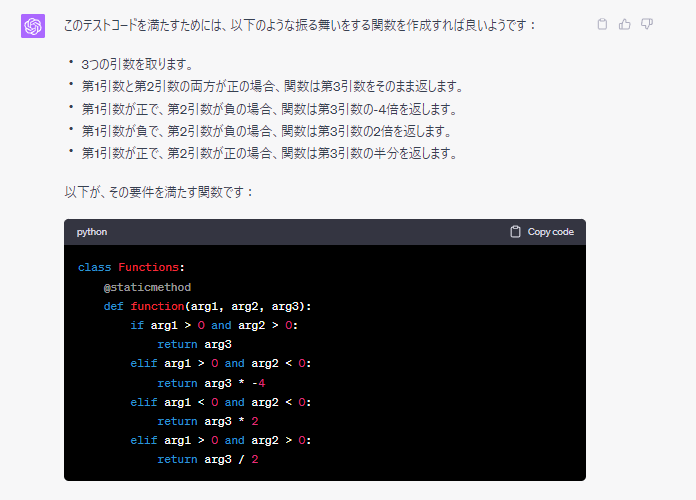
Task: Click the intro sentence starting 'このテストコードを'
Action: [300, 25]
